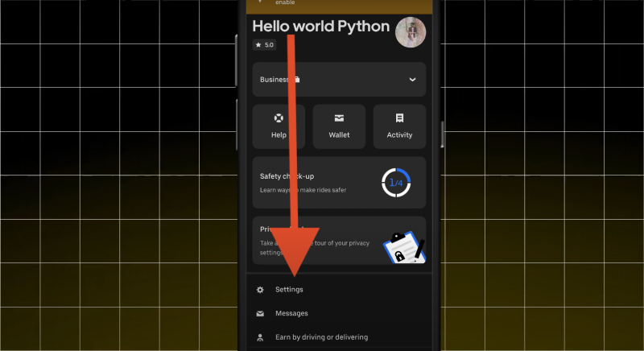
Task: Click the Business briefcase icon
Action: coord(297,79)
